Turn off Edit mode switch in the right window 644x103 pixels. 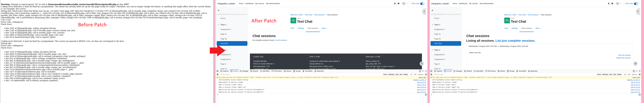click(x=636, y=4)
